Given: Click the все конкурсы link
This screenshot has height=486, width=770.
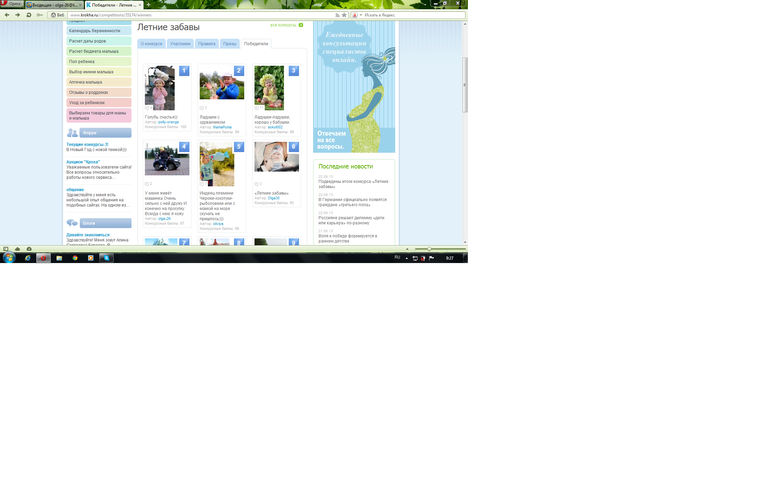Looking at the screenshot, I should pyautogui.click(x=283, y=25).
